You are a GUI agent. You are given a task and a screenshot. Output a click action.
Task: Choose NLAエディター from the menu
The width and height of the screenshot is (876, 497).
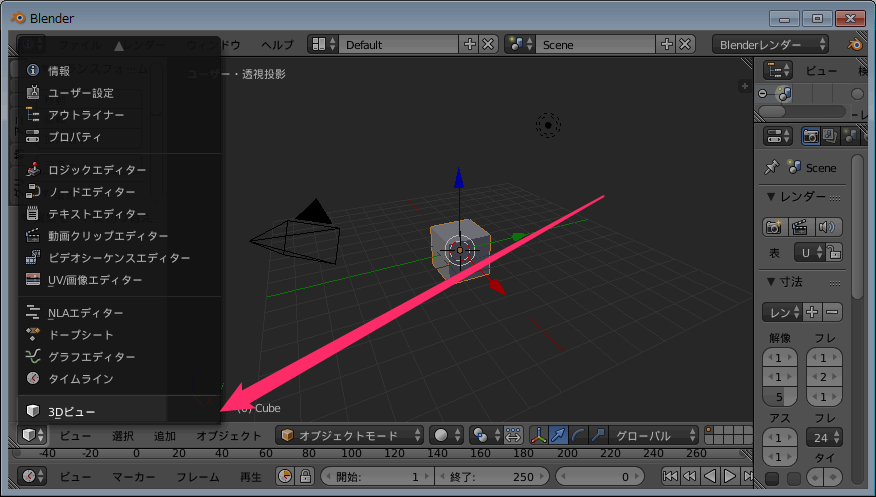coord(120,313)
